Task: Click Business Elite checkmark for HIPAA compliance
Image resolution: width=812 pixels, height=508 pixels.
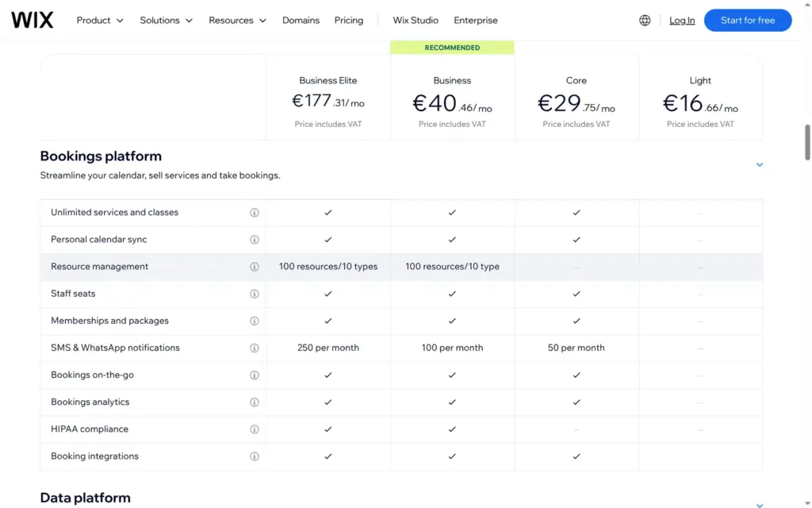Action: 328,429
